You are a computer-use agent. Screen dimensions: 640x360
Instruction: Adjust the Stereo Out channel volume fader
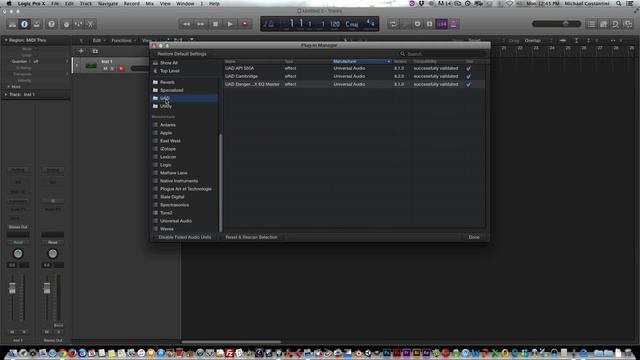47,288
